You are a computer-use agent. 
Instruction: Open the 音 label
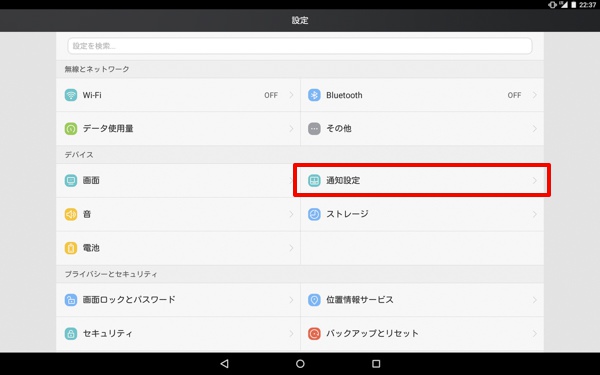(87, 214)
